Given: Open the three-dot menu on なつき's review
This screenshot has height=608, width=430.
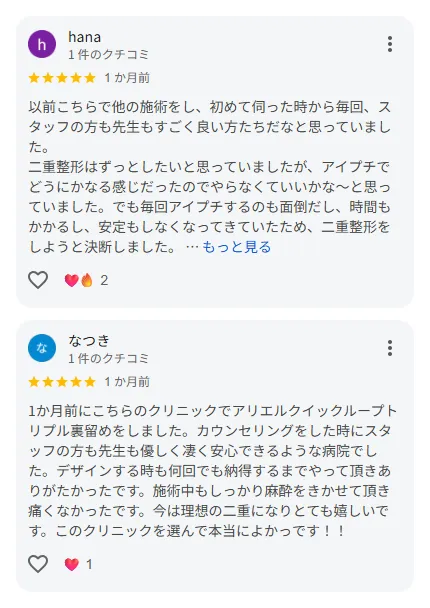Looking at the screenshot, I should pyautogui.click(x=390, y=348).
